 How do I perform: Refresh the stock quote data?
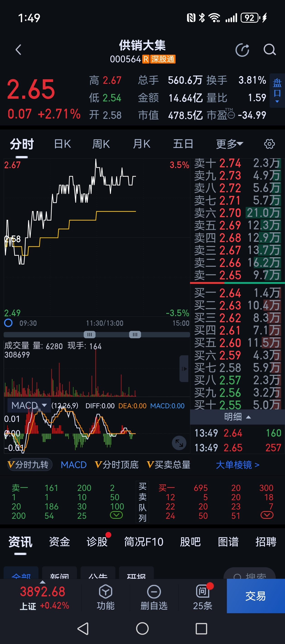click(x=242, y=50)
